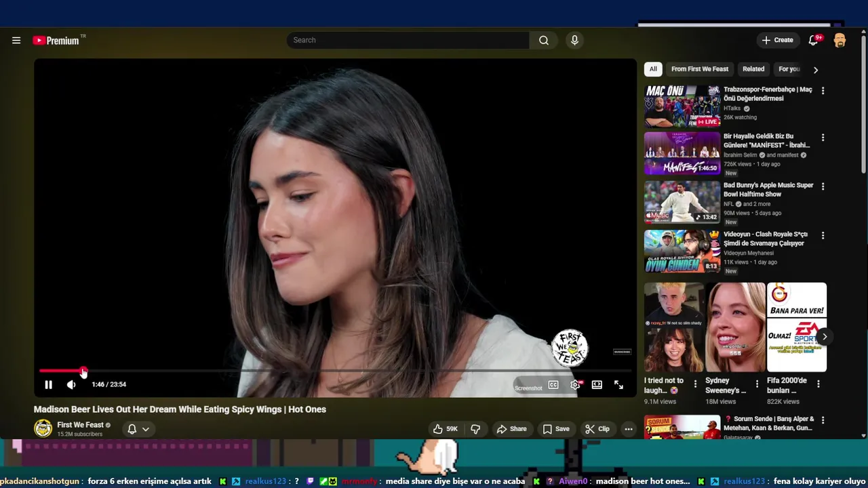Open 'I tried not to laugh' short
The width and height of the screenshot is (868, 488).
click(673, 327)
